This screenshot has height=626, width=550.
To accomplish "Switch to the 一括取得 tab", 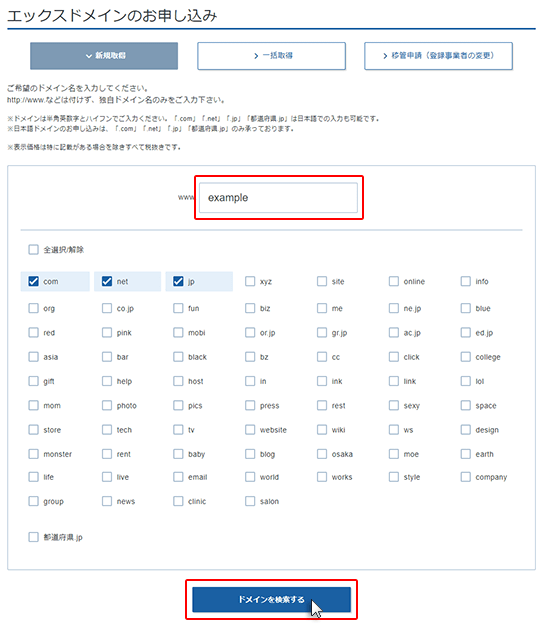I will point(271,56).
